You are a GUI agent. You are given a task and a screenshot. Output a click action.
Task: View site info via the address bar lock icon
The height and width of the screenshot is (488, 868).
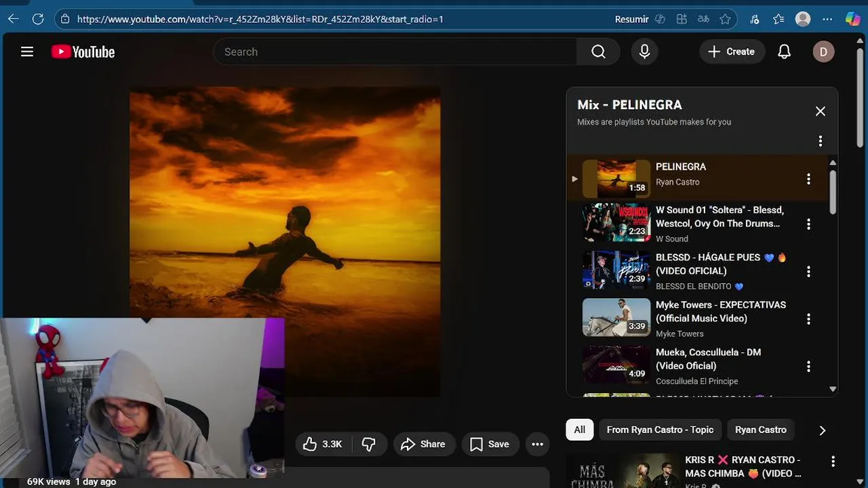point(65,19)
